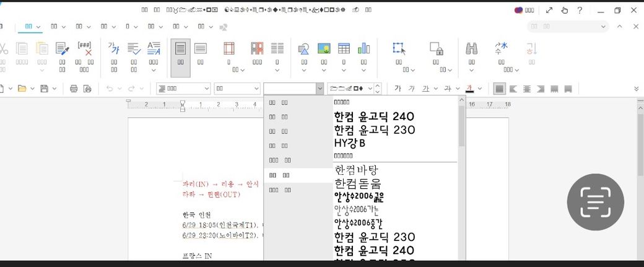Click the [###] delete control codes icon

84,48
